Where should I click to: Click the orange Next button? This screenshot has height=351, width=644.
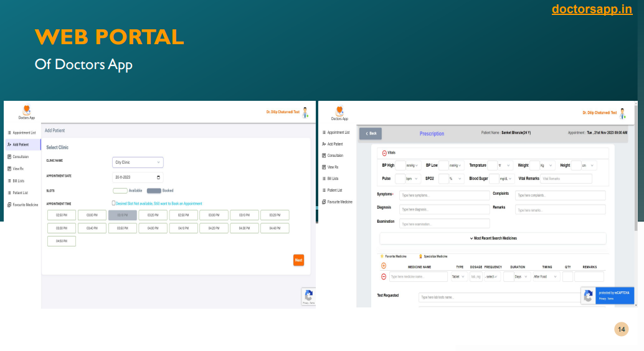298,260
